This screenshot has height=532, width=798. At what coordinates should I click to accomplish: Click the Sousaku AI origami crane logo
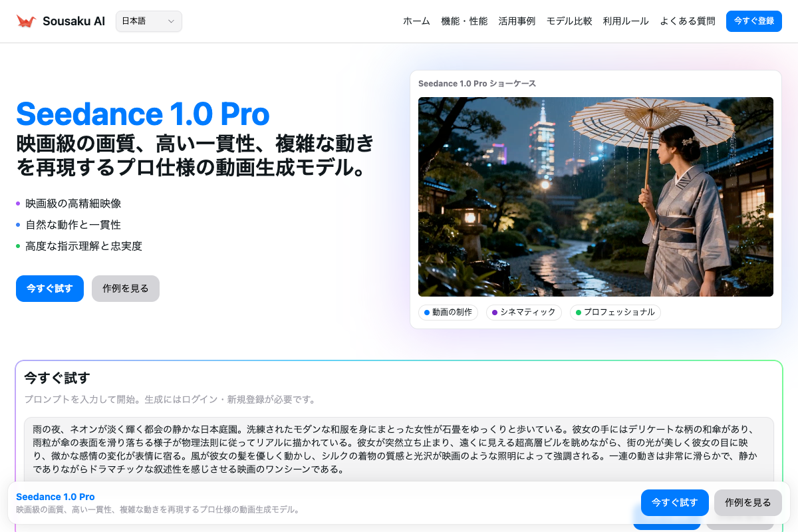pos(26,21)
